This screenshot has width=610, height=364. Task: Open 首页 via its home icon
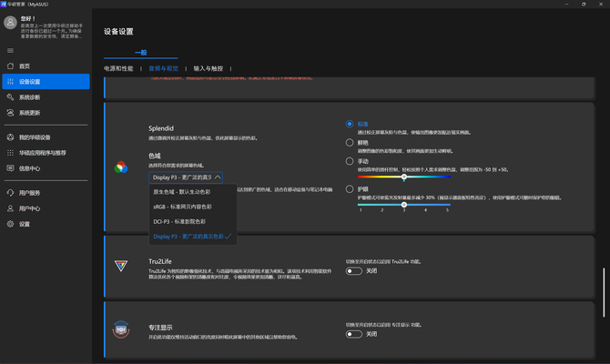[x=11, y=66]
